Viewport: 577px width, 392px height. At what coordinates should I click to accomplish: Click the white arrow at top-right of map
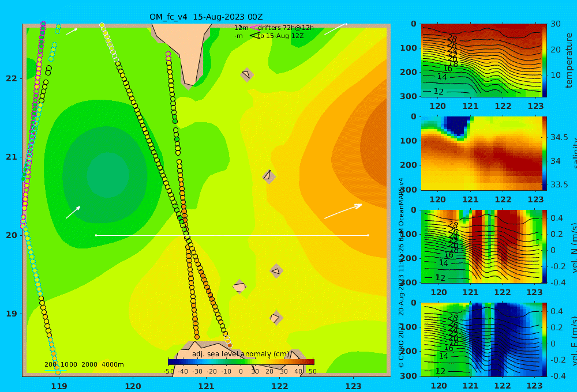point(336,29)
